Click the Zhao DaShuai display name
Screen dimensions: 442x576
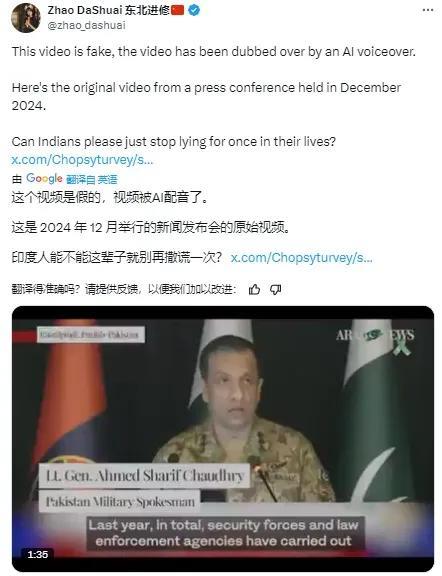[x=85, y=10]
